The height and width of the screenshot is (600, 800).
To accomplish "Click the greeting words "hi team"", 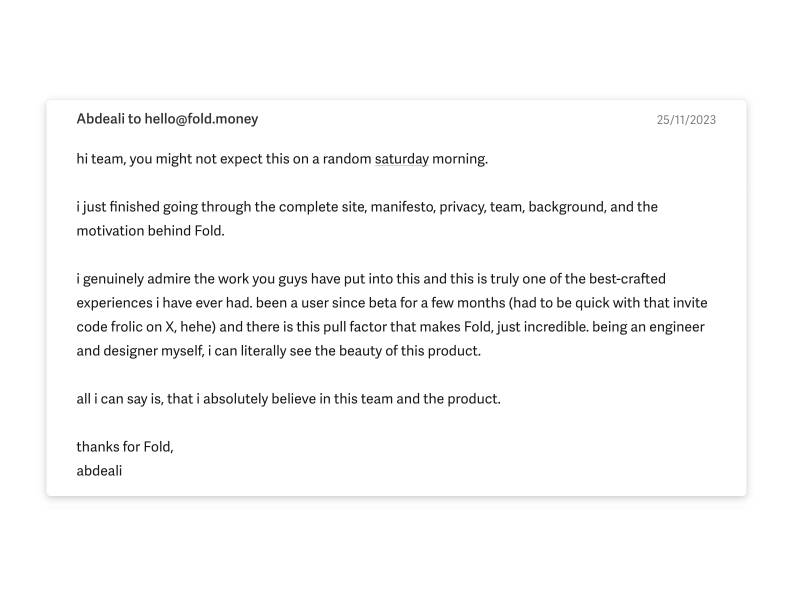I will point(99,159).
